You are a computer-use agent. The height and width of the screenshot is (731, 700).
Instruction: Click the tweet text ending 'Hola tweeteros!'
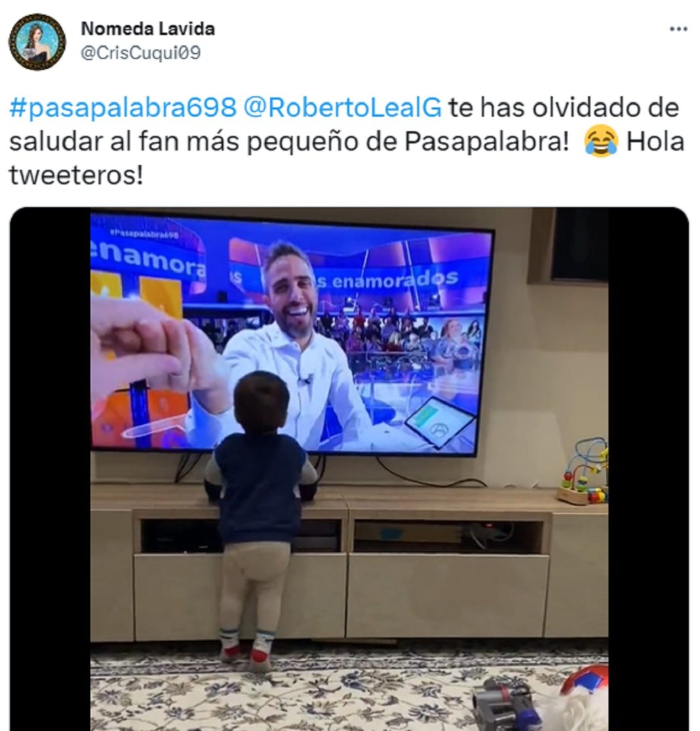coord(347,141)
